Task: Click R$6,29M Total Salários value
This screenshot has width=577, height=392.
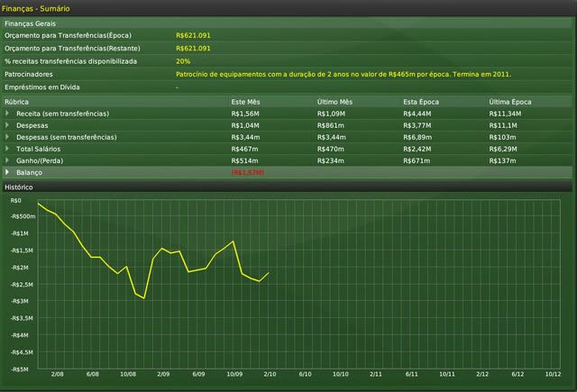Action: point(503,149)
